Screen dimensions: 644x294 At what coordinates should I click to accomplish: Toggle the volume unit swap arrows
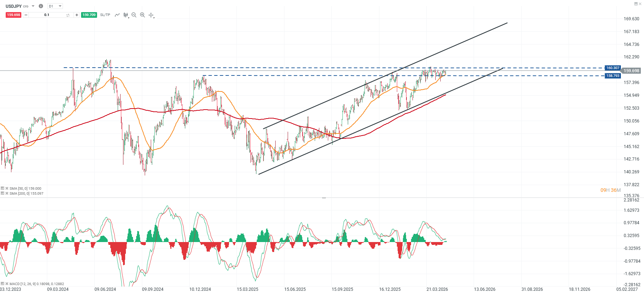tap(68, 15)
